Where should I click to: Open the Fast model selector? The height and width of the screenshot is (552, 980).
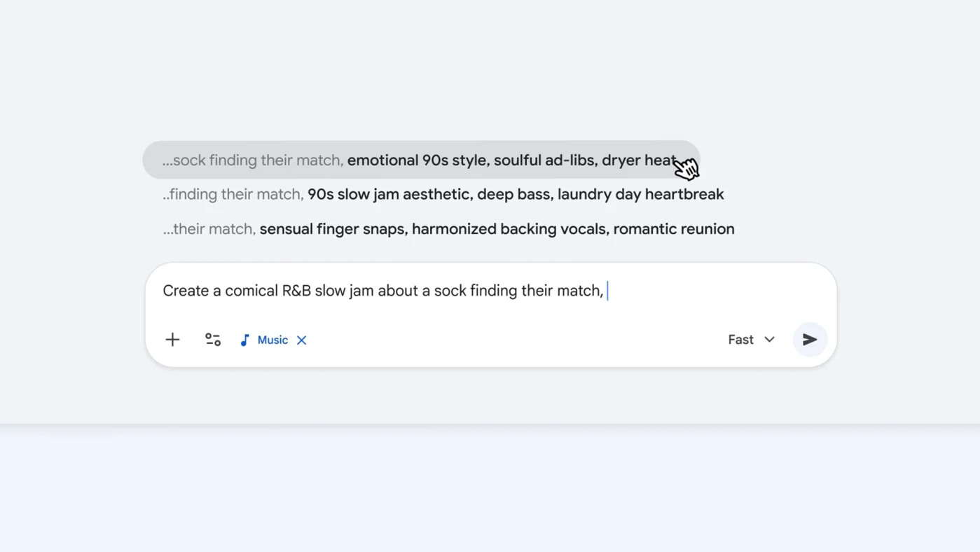[741, 340]
